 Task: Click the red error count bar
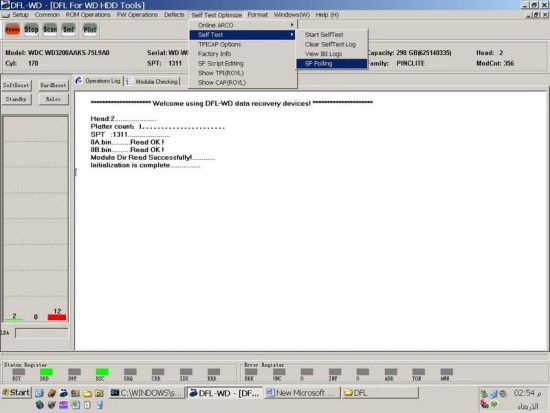click(x=57, y=317)
